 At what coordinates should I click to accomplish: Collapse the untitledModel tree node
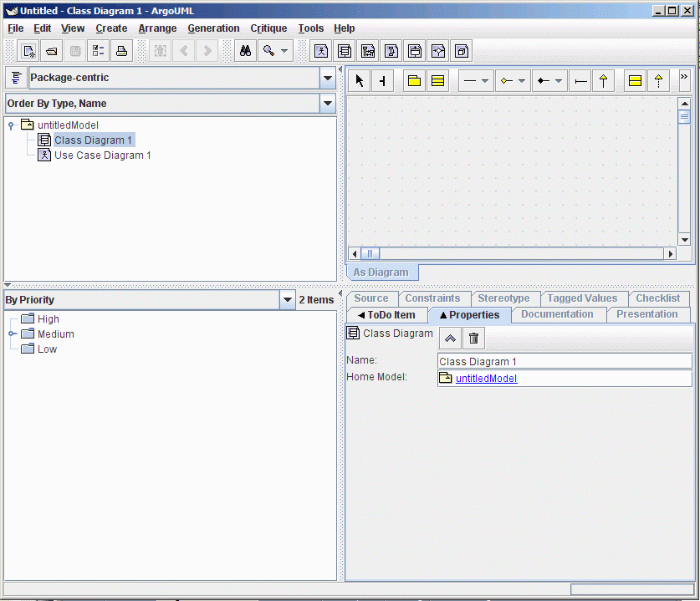tap(11, 125)
